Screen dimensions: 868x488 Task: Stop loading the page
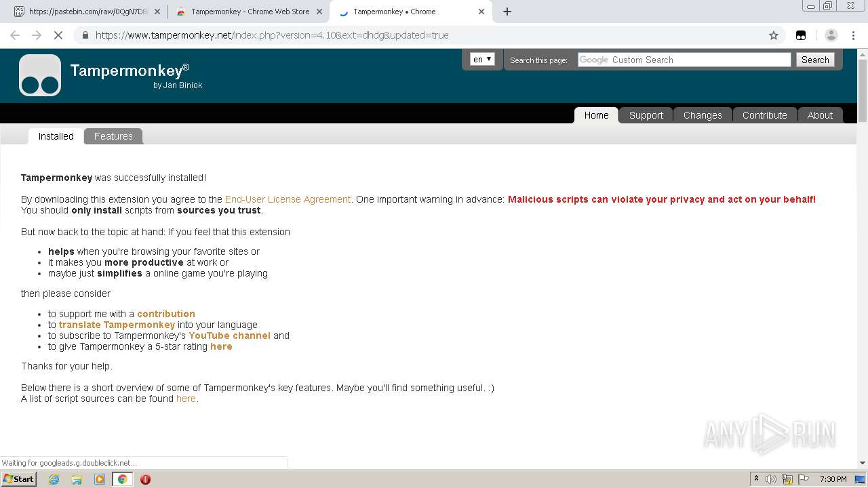click(x=58, y=35)
